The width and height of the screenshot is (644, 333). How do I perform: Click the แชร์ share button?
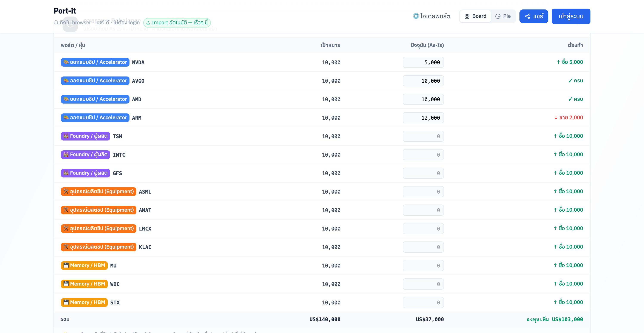click(x=534, y=16)
